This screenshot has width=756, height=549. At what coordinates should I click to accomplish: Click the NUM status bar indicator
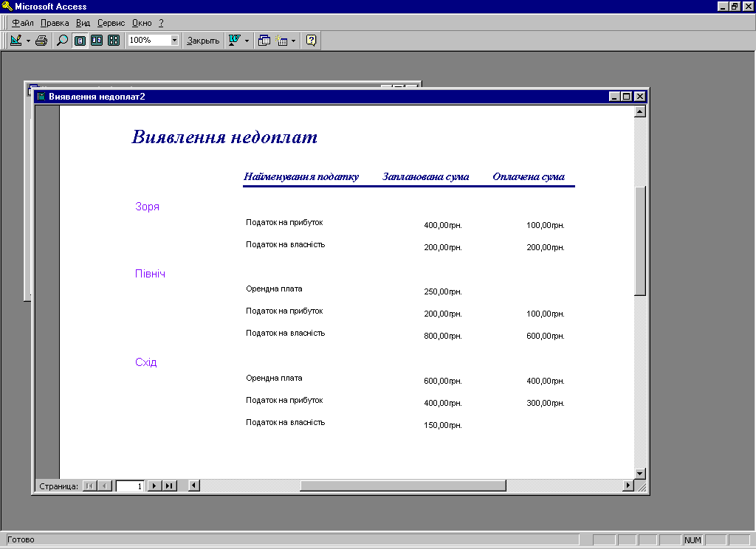693,540
